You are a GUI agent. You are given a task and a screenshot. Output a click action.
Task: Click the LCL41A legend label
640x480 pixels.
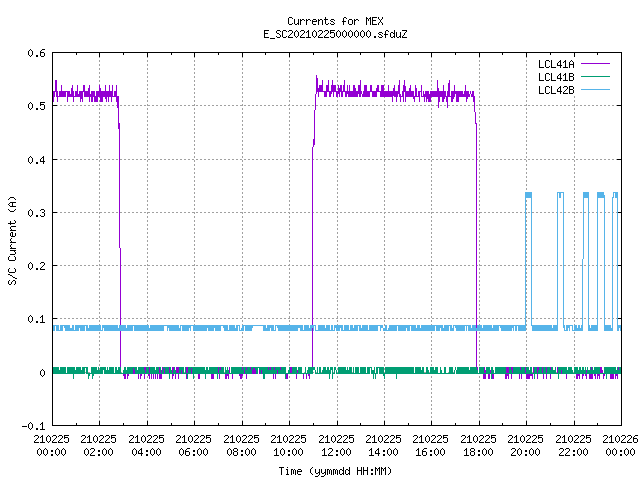(556, 64)
